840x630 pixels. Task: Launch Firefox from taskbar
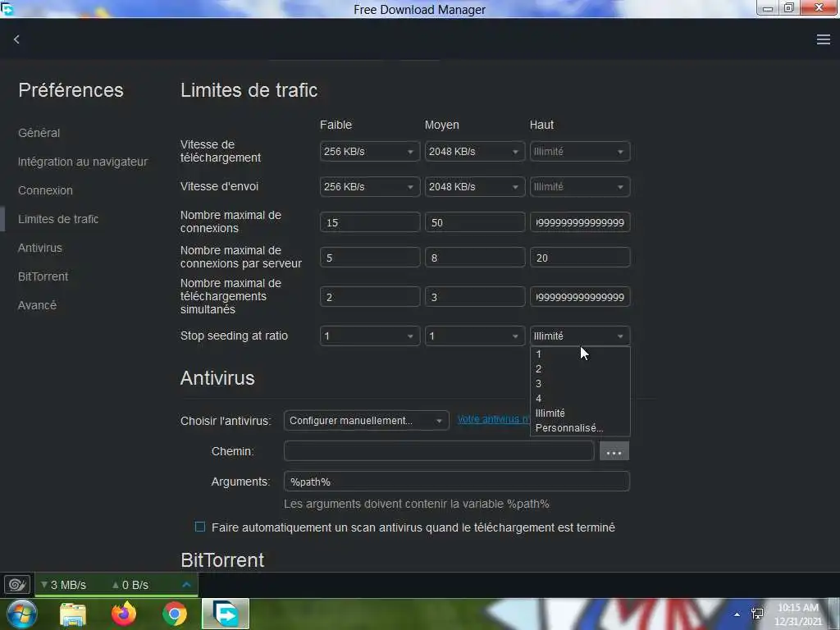[124, 614]
